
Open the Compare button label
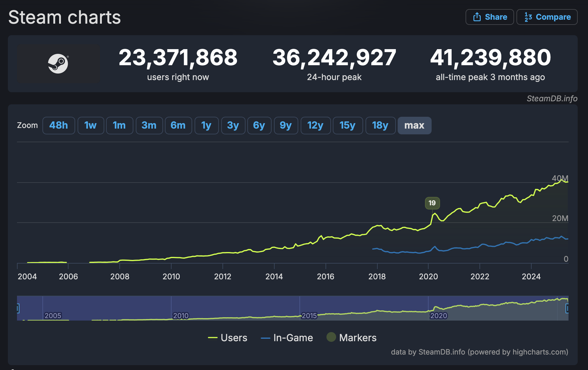coord(553,17)
